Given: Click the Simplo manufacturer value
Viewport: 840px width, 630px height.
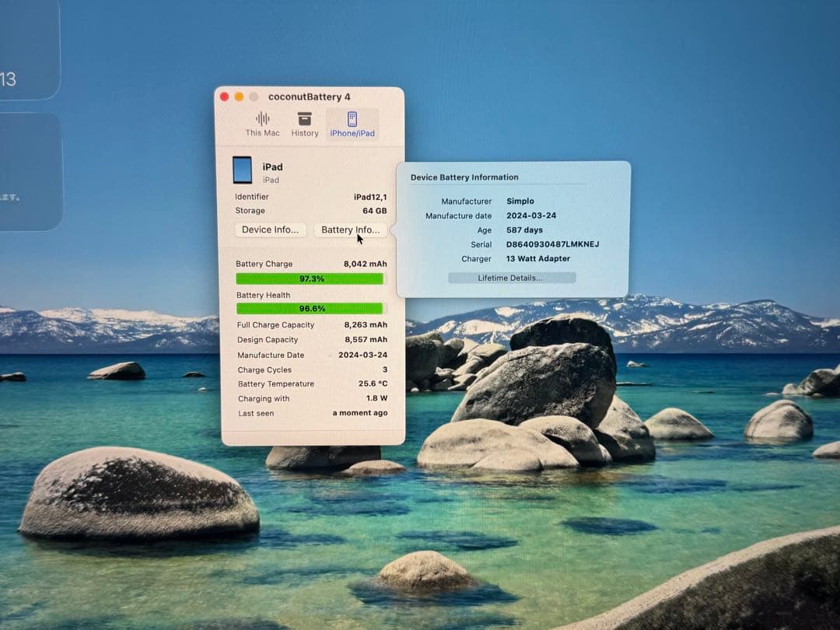Looking at the screenshot, I should point(520,201).
